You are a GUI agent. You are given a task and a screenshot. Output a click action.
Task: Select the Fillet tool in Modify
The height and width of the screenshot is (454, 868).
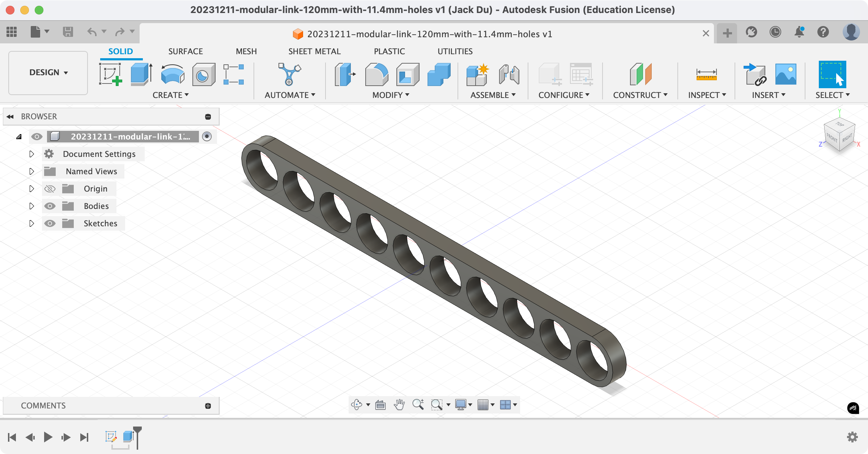click(376, 74)
